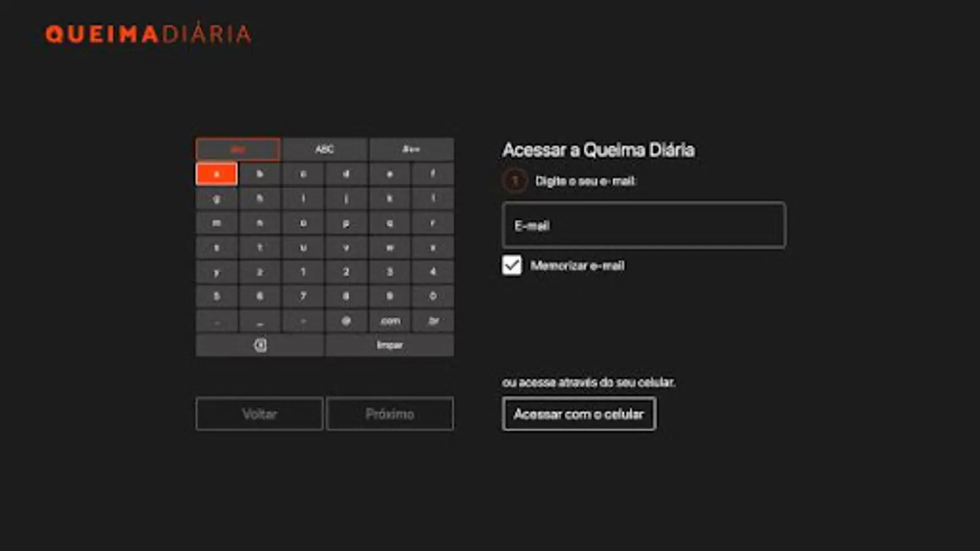Image resolution: width=980 pixels, height=551 pixels.
Task: Switch to the lowercase abc keyboard tab
Action: 238,149
